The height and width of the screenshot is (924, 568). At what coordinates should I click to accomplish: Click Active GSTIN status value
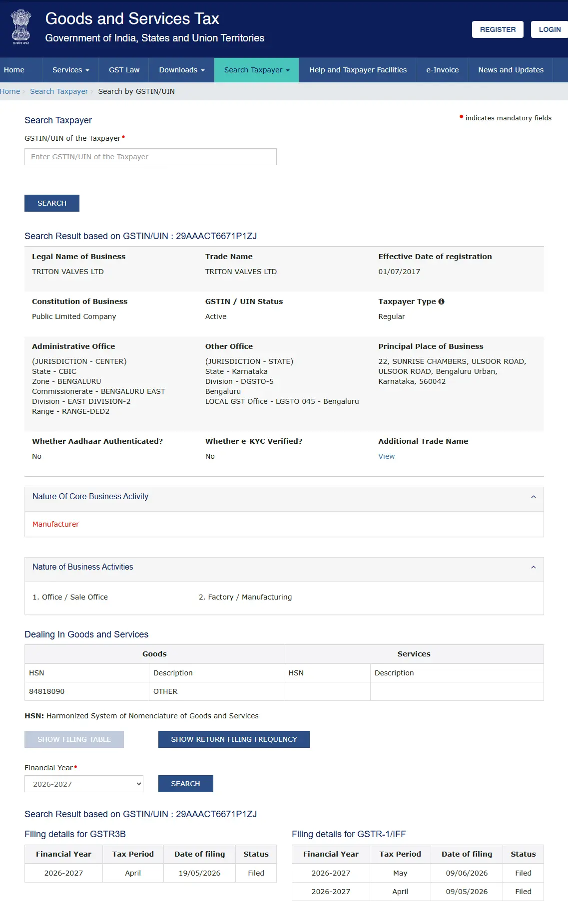216,316
